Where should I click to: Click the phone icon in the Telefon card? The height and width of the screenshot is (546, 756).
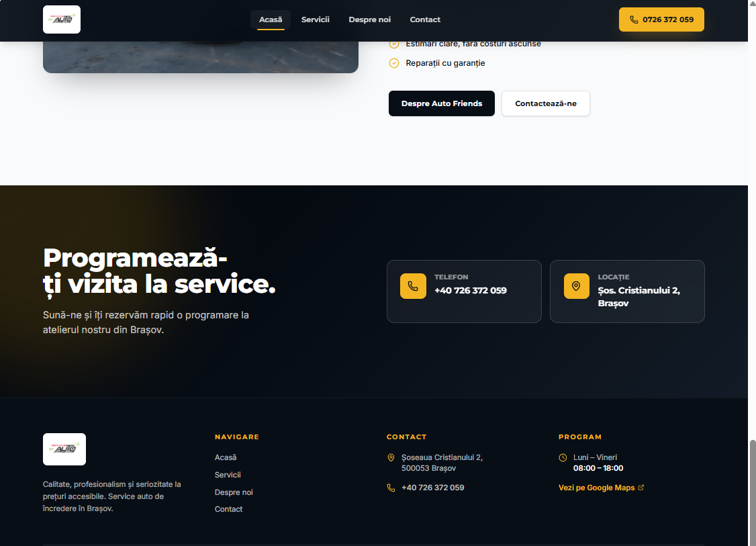[413, 286]
